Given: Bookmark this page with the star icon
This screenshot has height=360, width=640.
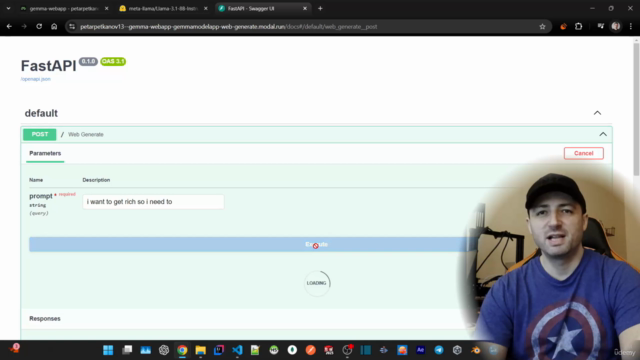Looking at the screenshot, I should point(542,27).
